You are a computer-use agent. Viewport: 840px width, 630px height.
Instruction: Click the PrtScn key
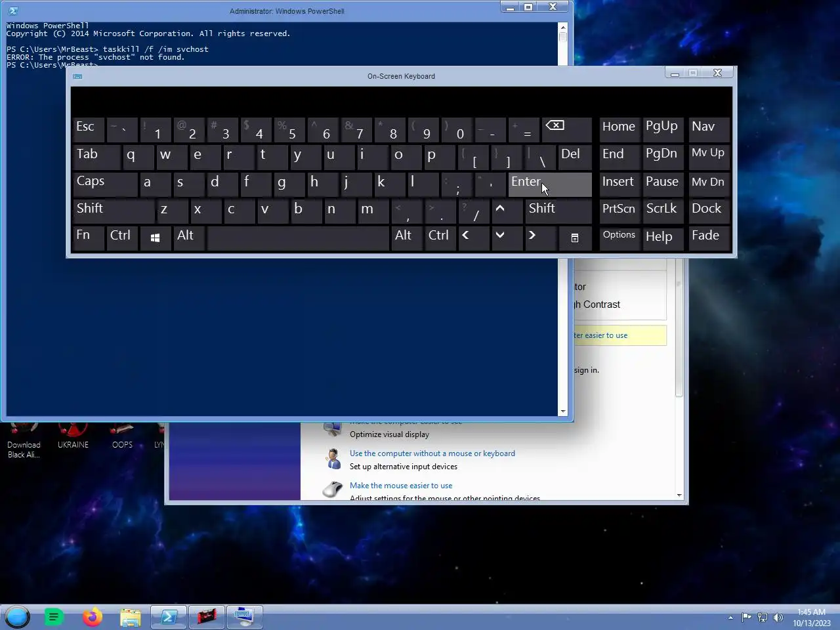click(x=619, y=211)
